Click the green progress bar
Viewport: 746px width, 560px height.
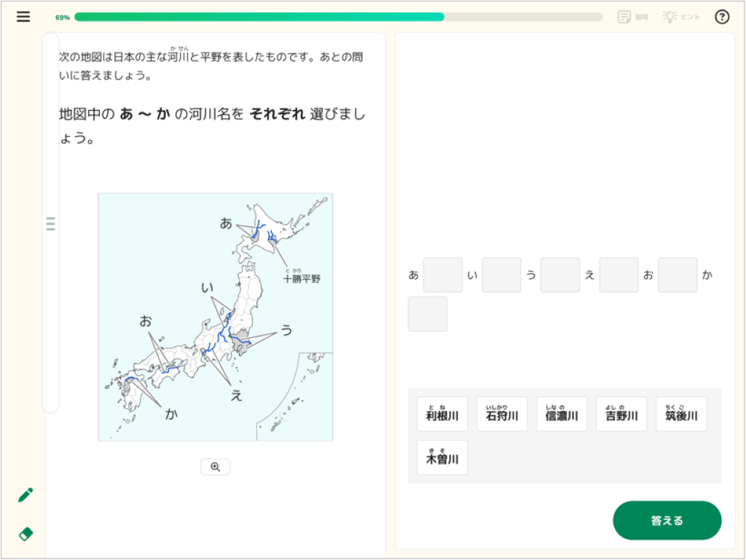(x=338, y=17)
